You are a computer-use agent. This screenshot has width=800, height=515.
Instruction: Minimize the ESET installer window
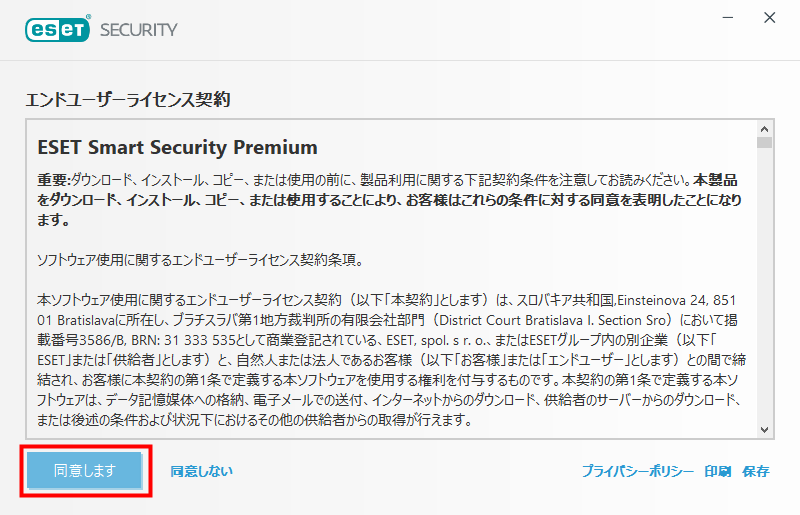[728, 18]
